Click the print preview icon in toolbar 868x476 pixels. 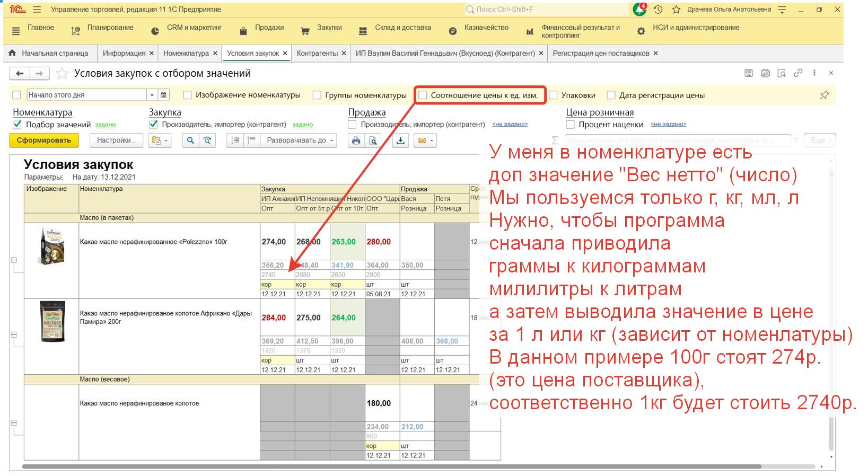[x=373, y=140]
